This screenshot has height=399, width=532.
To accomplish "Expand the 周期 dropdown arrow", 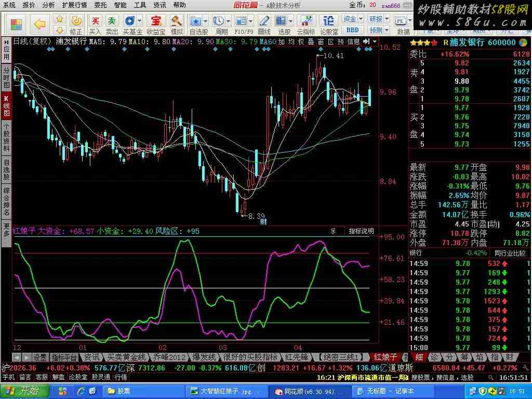I will click(228, 21).
